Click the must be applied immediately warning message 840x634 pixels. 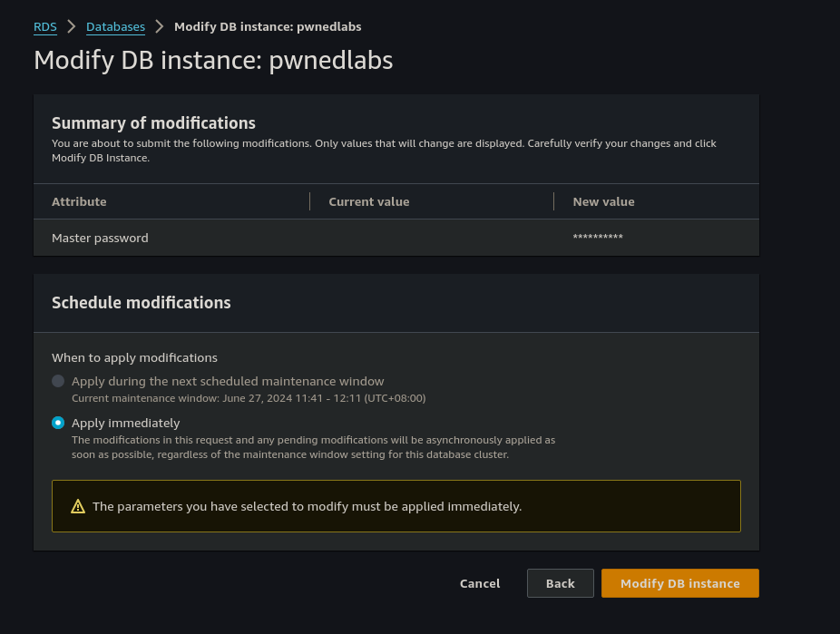coord(307,506)
